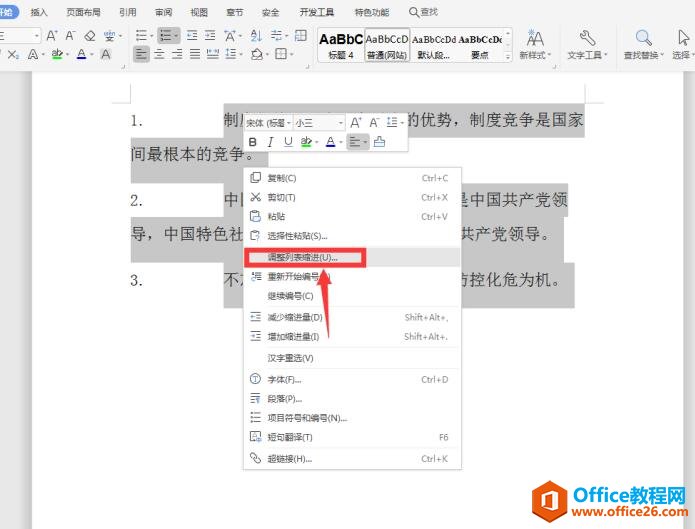
Task: Open 查找替换 magnifier tool
Action: click(x=643, y=45)
